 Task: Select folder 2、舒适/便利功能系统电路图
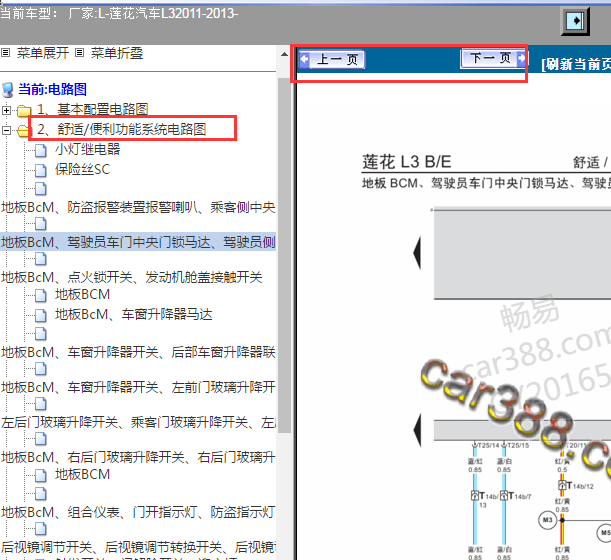pos(121,129)
